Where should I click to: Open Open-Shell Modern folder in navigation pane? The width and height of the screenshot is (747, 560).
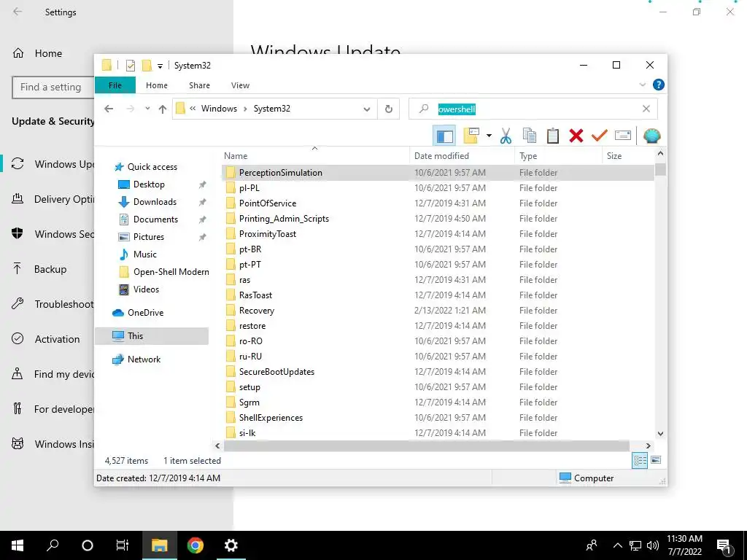[171, 272]
